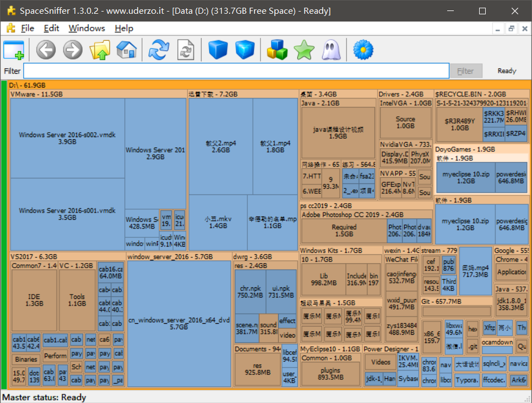Click the first blue cube Less detail icon
This screenshot has width=532, height=403.
(x=218, y=50)
